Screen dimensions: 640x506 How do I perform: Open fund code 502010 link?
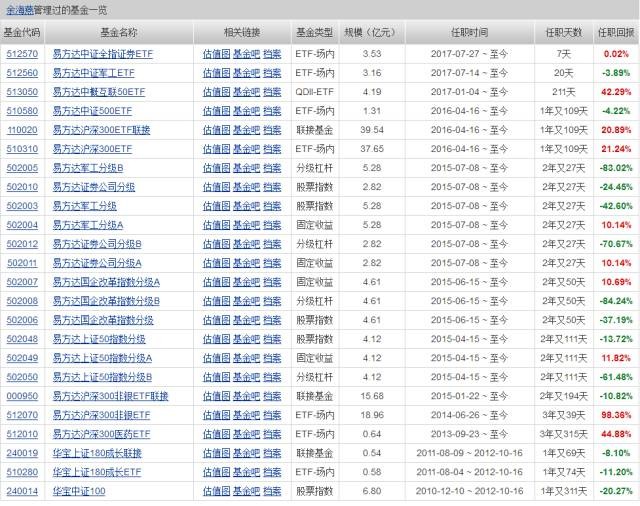[x=22, y=187]
